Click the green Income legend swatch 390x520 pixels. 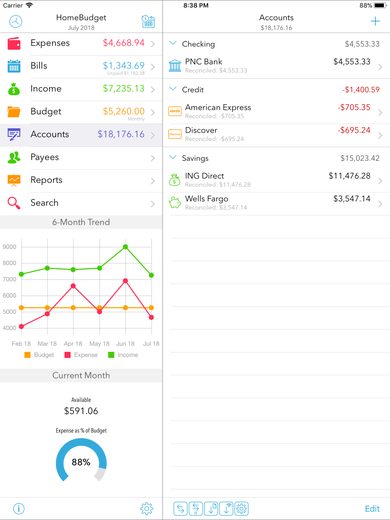(x=111, y=355)
